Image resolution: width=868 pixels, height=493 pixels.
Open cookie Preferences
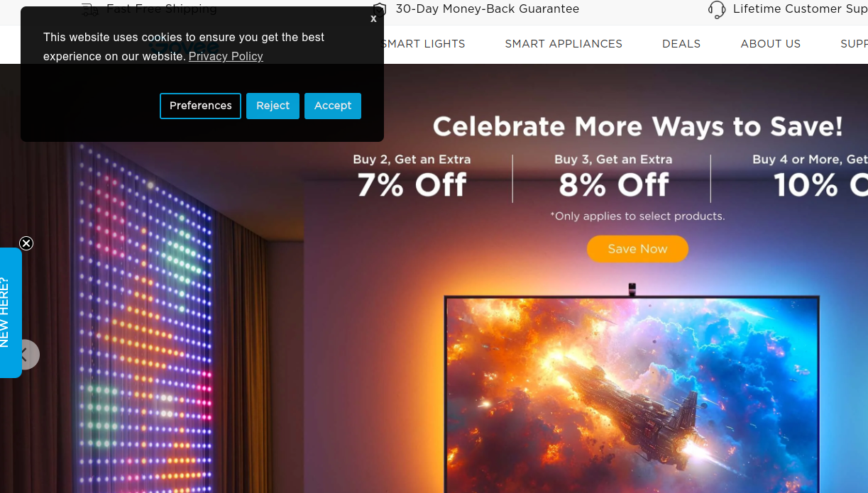200,106
